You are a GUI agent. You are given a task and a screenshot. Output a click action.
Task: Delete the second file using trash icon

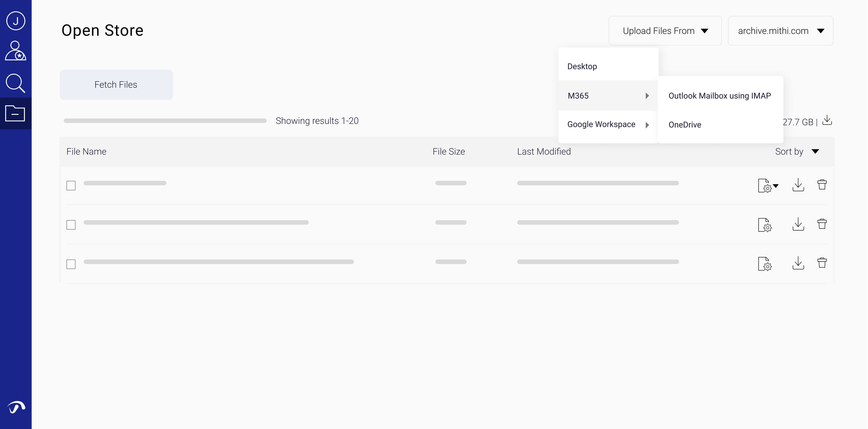[822, 224]
